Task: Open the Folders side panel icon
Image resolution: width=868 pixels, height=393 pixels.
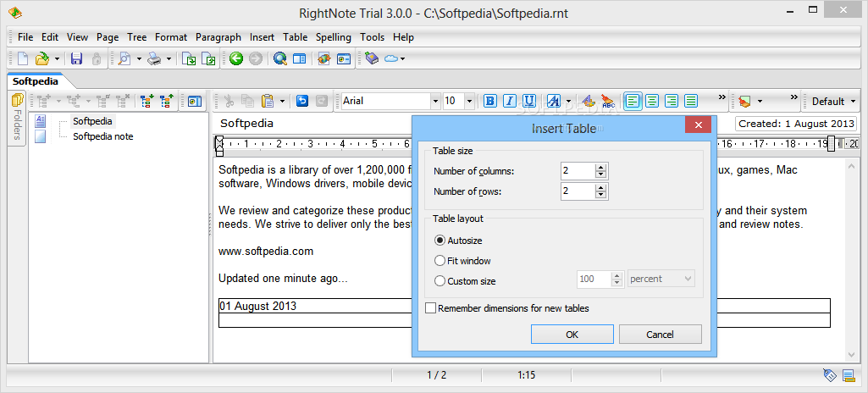Action: (x=17, y=102)
